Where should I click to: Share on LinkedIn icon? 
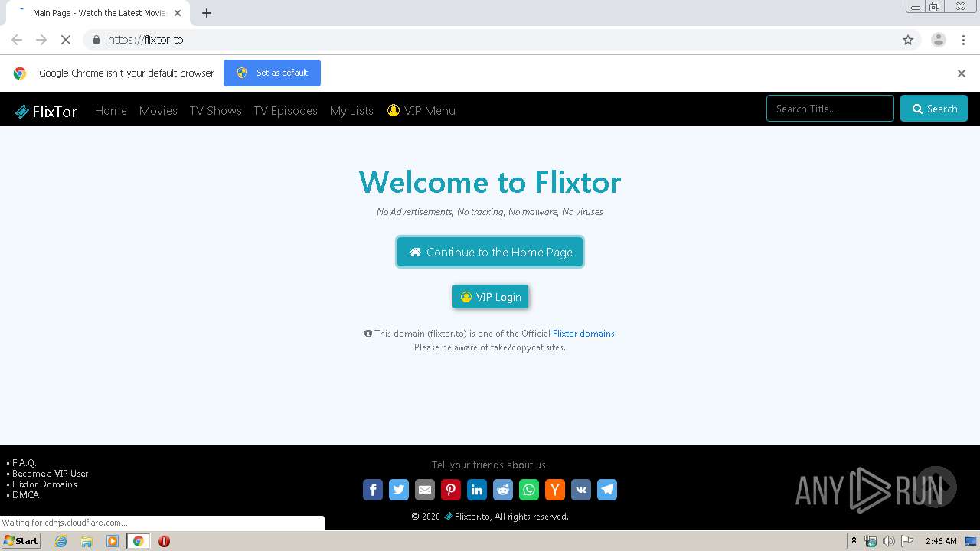click(x=477, y=490)
